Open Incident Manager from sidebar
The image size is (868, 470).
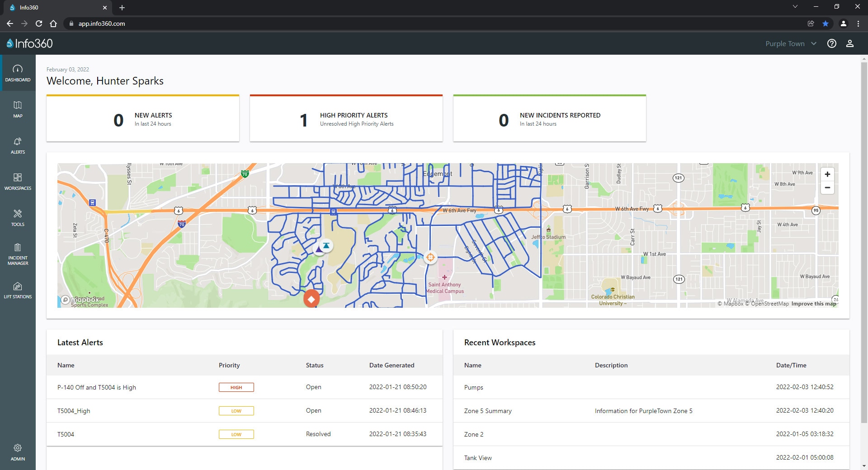tap(18, 254)
